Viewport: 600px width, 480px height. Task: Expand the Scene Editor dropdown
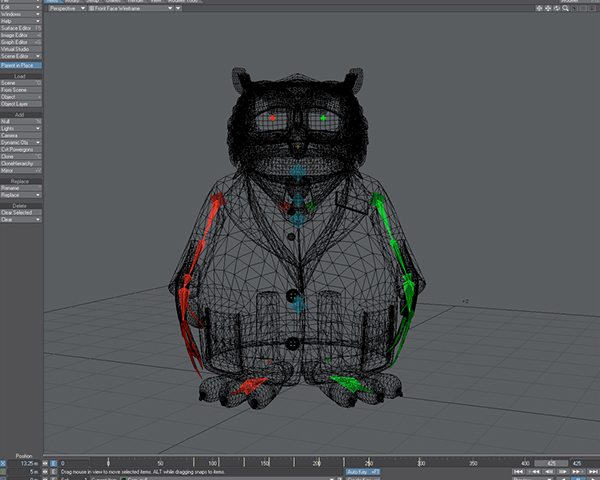point(21,56)
